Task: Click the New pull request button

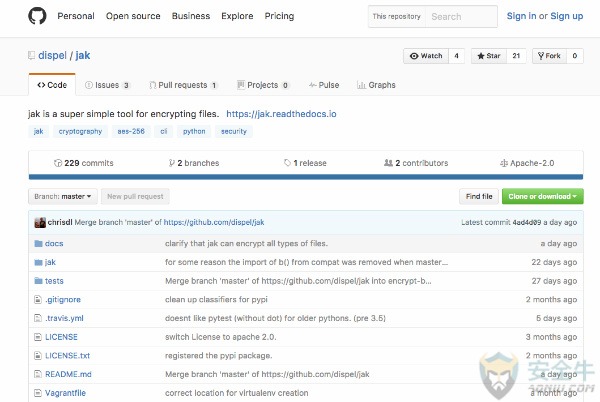Action: (135, 197)
